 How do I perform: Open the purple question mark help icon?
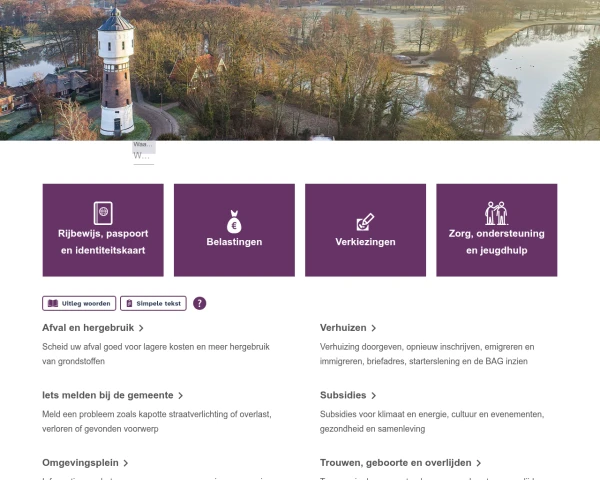tap(199, 303)
